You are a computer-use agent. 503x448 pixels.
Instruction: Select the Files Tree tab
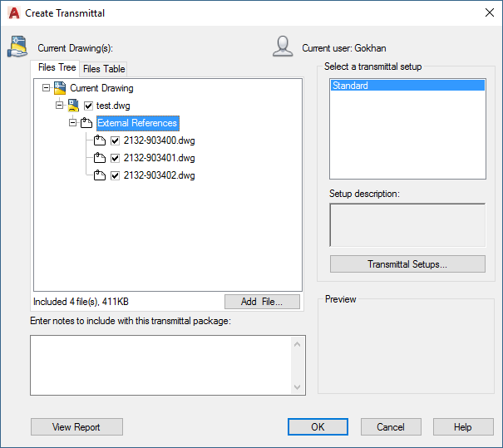[56, 68]
